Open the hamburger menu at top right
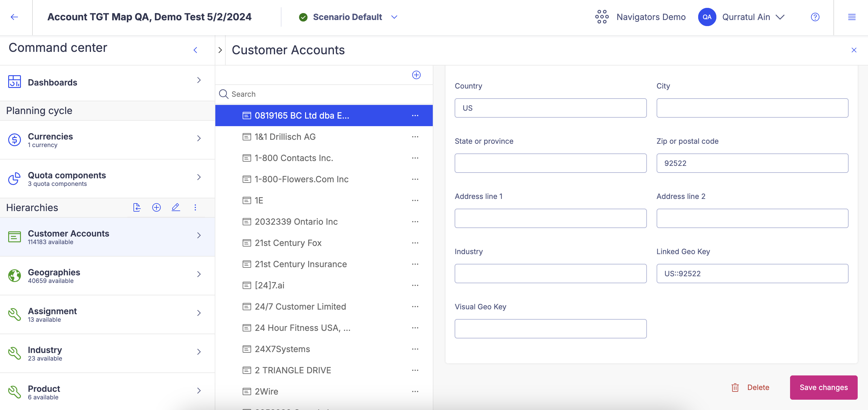This screenshot has height=410, width=868. (852, 17)
